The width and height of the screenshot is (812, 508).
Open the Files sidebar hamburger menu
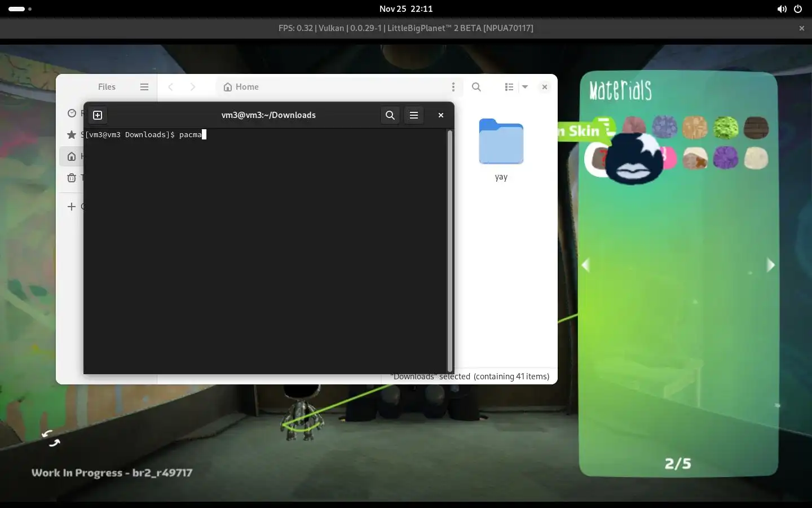pos(144,87)
